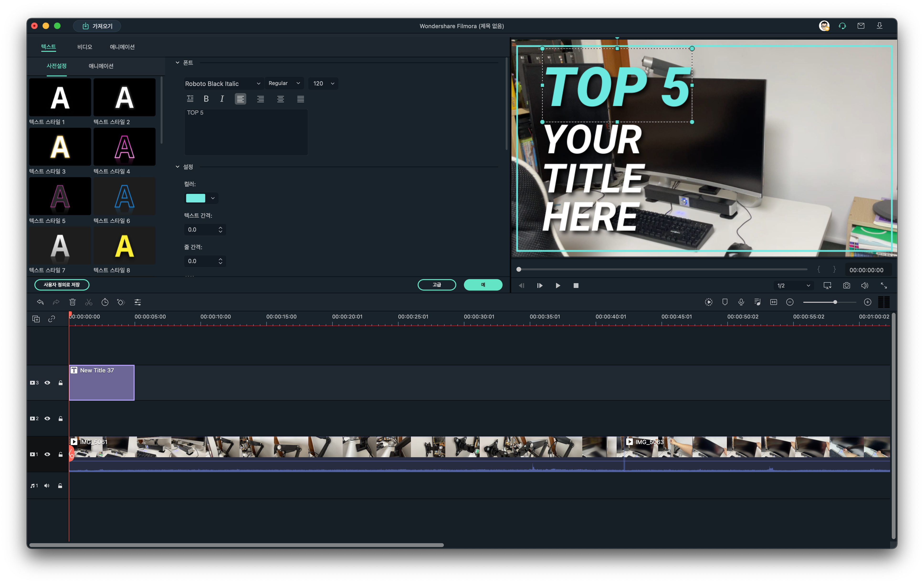Click the 사용자 정의로 저장 button

tap(62, 285)
